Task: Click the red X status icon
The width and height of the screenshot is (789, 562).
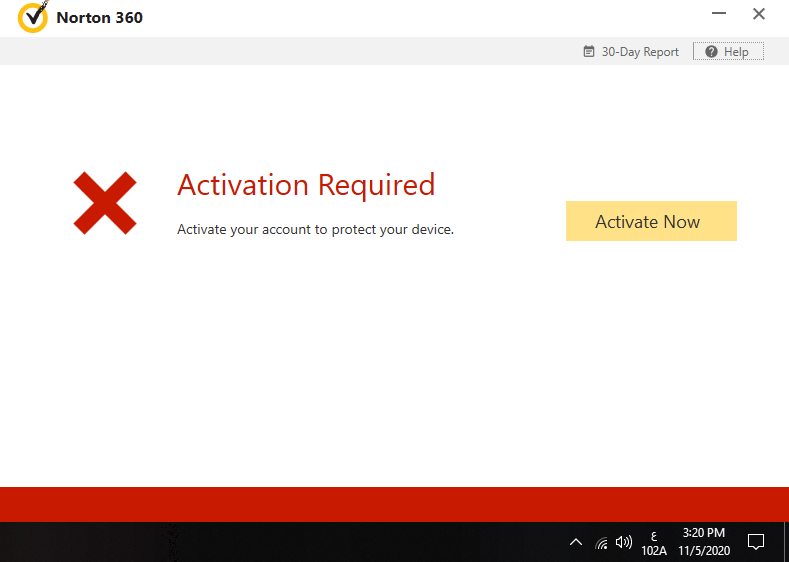Action: point(105,203)
